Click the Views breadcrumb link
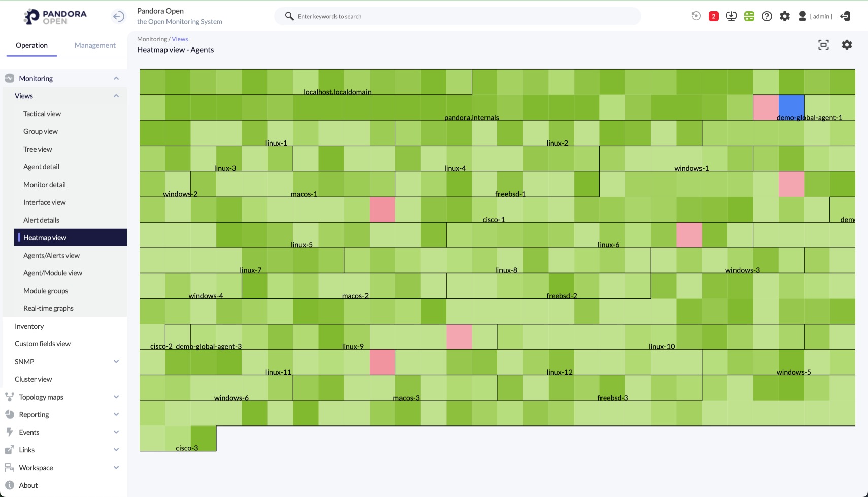This screenshot has width=868, height=497. pyautogui.click(x=180, y=39)
